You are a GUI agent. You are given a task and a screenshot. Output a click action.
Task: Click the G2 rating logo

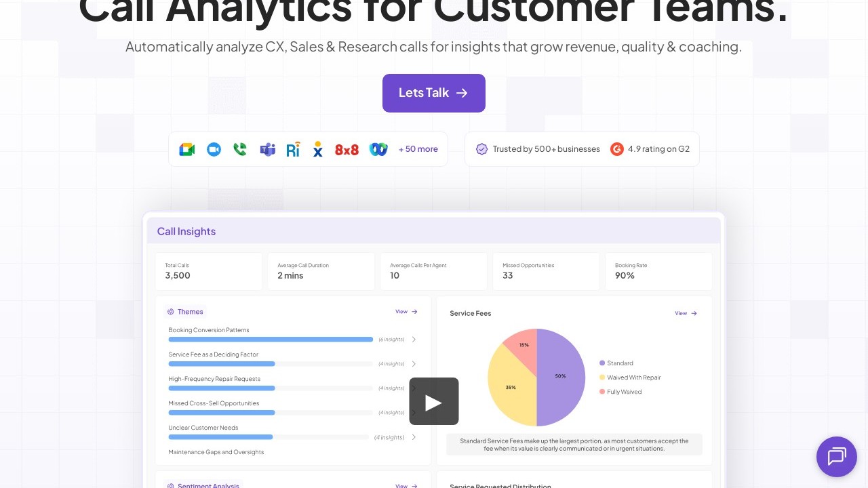[616, 149]
